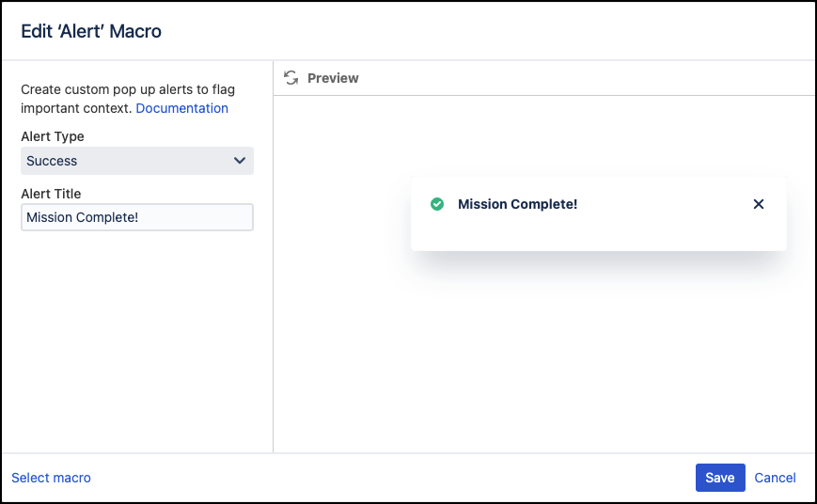Click empty space below the Alert Title field
Image resolution: width=817 pixels, height=504 pixels.
coord(137,339)
